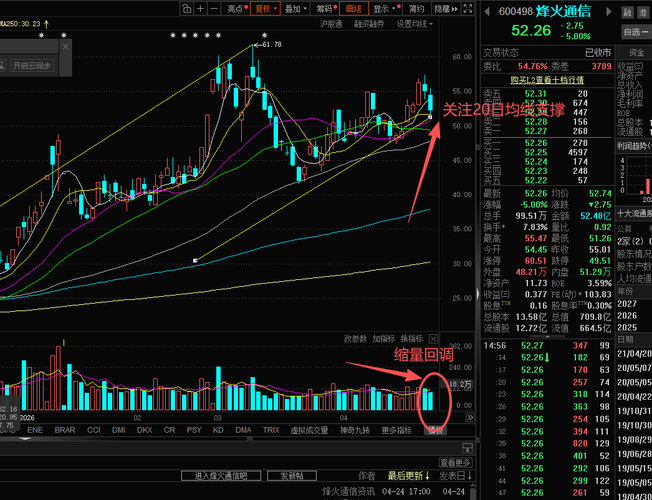Close the cloud sync floating panel
This screenshot has height=500, width=652.
click(x=66, y=47)
